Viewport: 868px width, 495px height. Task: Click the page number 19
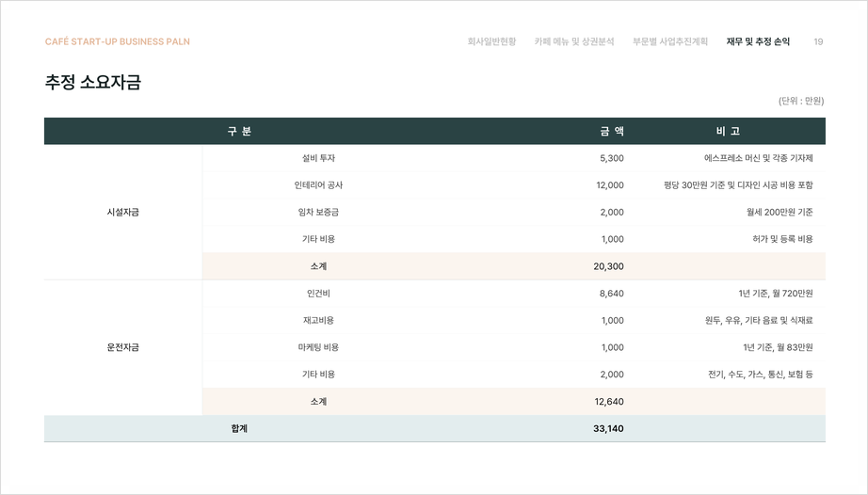[818, 41]
